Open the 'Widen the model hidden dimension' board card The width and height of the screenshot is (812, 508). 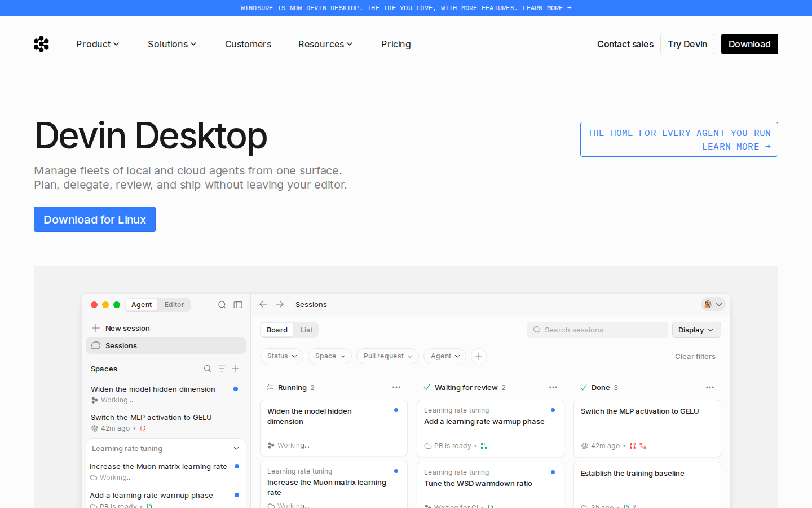(334, 428)
